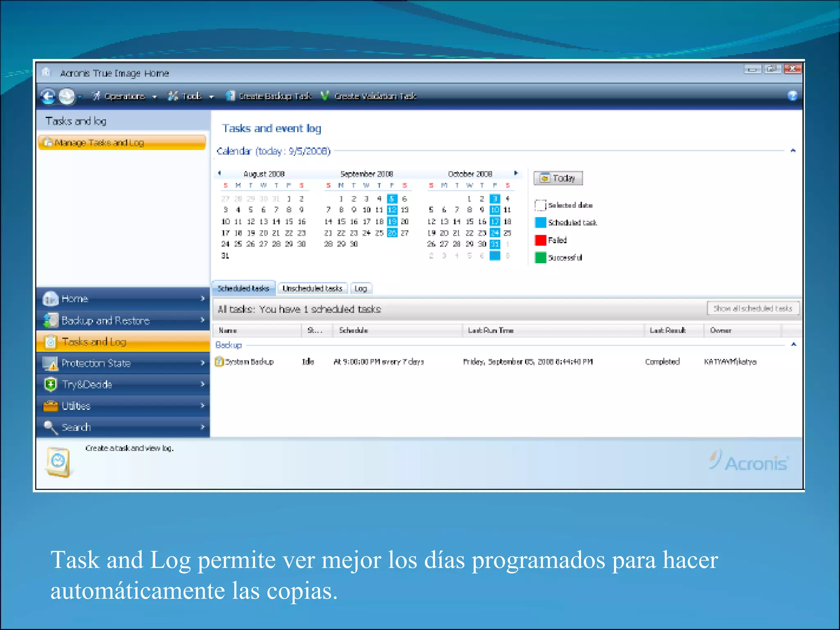This screenshot has height=630, width=840.
Task: Click Create Validation Task toolbar button
Action: (x=369, y=96)
